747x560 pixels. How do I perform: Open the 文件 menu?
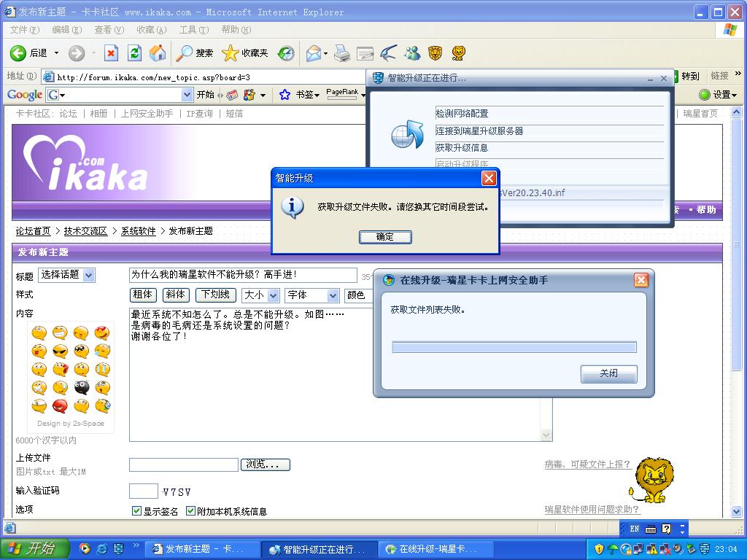[x=25, y=29]
